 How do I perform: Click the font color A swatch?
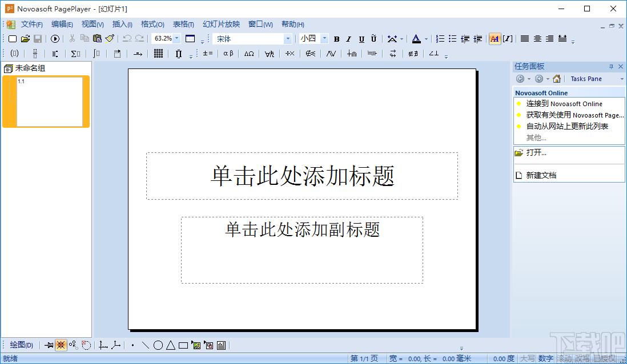tap(416, 39)
